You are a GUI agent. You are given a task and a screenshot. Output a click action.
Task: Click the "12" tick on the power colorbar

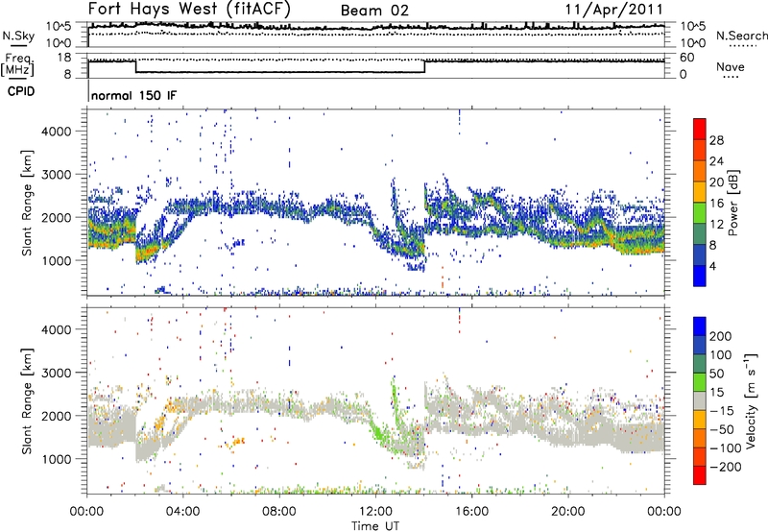[x=716, y=225]
